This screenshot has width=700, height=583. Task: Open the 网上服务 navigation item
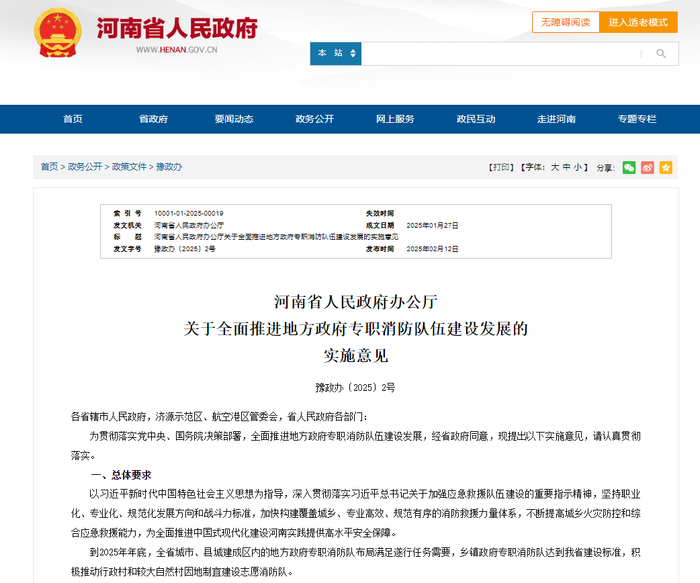(395, 119)
